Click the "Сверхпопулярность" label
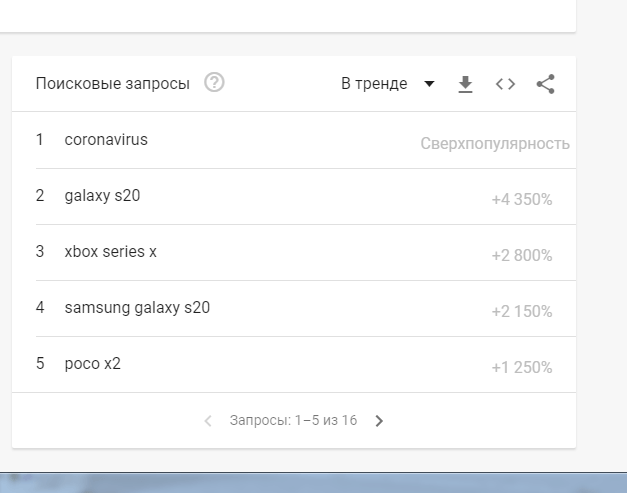This screenshot has height=493, width=627. coord(495,144)
